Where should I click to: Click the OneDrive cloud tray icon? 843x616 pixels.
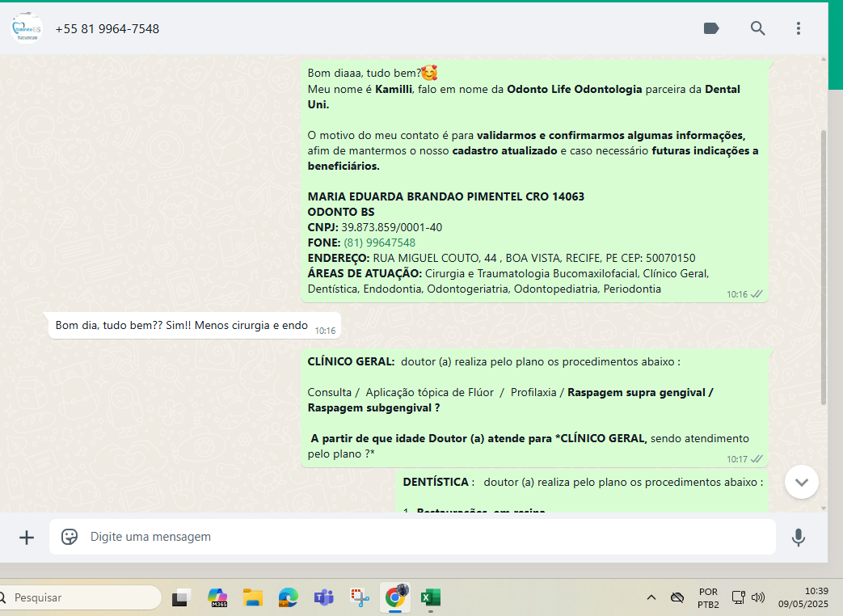coord(677,597)
